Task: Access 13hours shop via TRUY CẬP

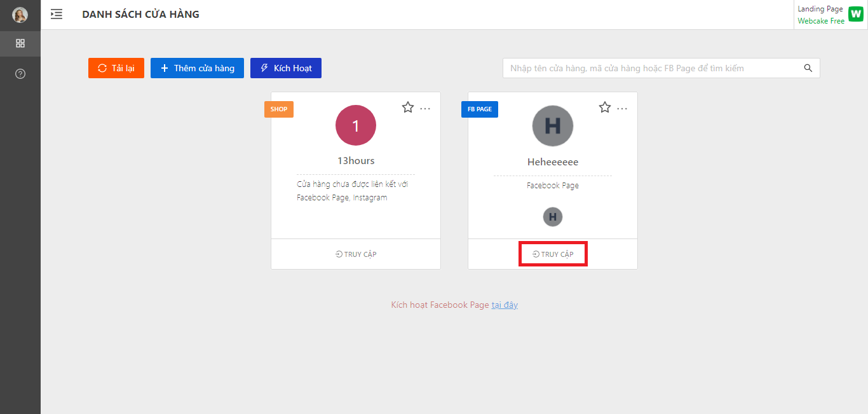Action: 356,254
